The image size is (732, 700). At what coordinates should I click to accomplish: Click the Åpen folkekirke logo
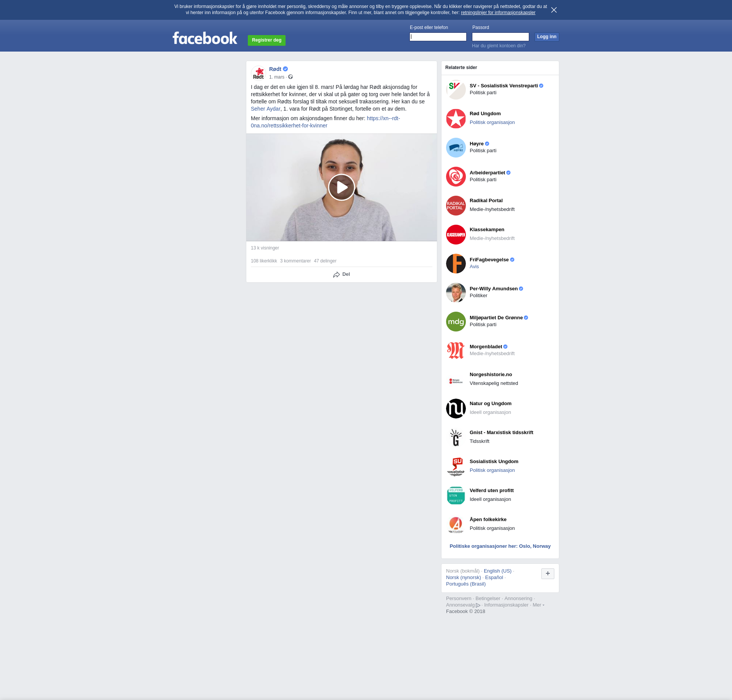(456, 525)
